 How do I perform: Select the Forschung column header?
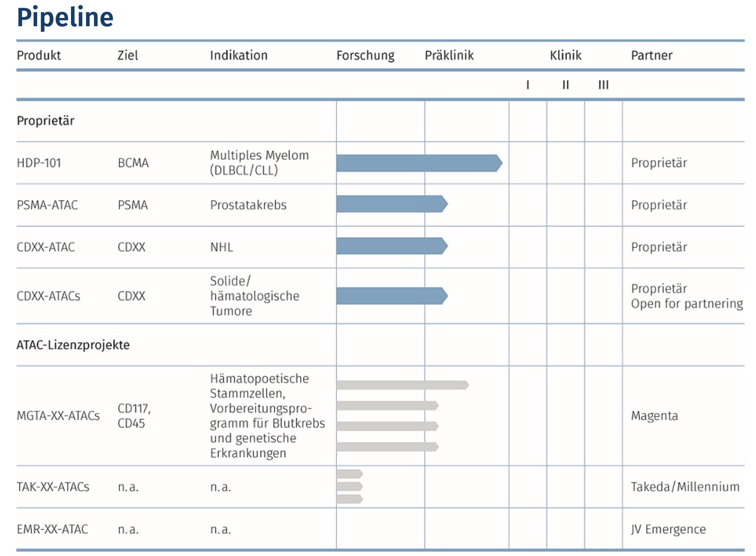point(365,55)
